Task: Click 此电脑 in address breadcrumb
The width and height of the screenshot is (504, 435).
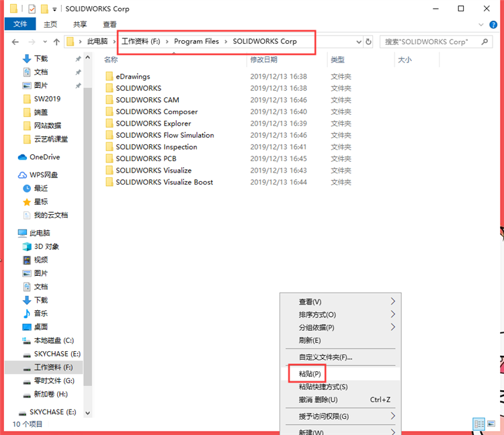Action: click(x=97, y=42)
